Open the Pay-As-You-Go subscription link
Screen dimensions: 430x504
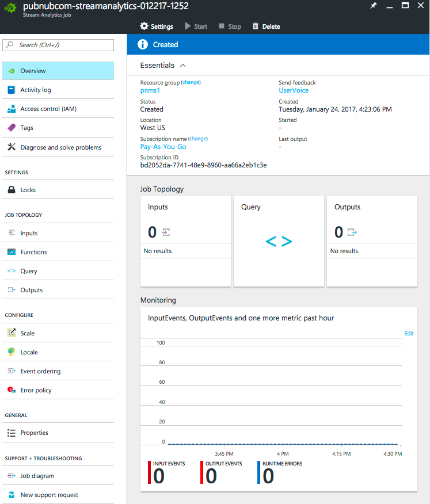[163, 147]
